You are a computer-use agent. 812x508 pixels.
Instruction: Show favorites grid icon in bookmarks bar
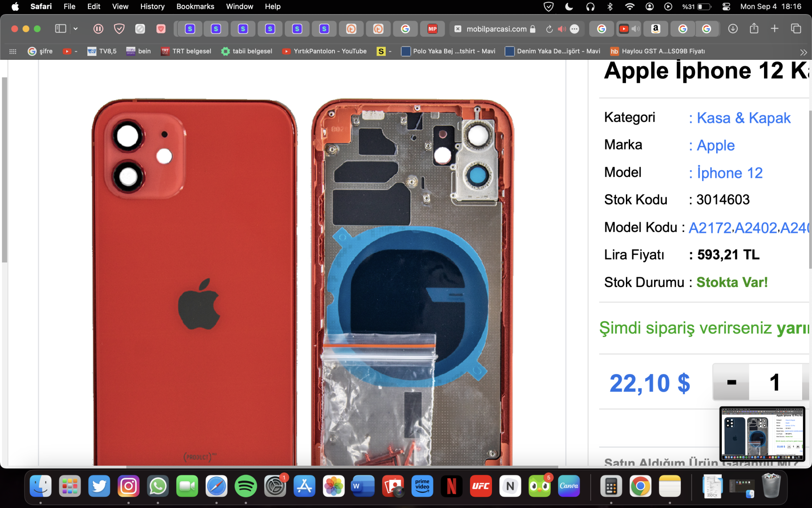13,51
